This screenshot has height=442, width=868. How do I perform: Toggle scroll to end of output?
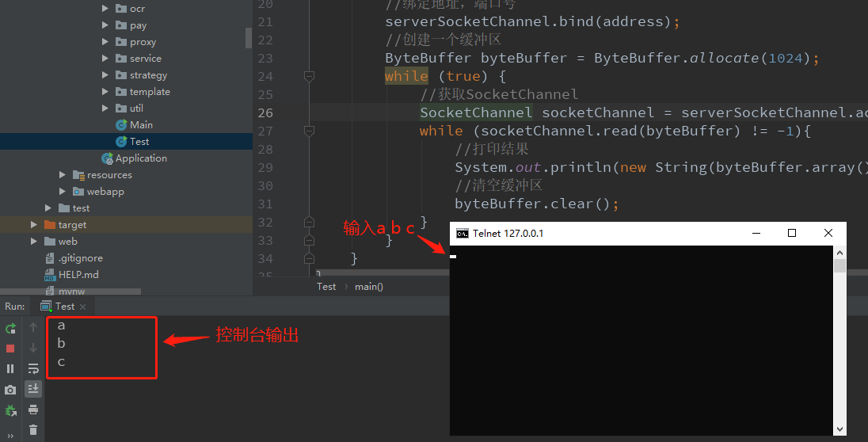[x=33, y=389]
